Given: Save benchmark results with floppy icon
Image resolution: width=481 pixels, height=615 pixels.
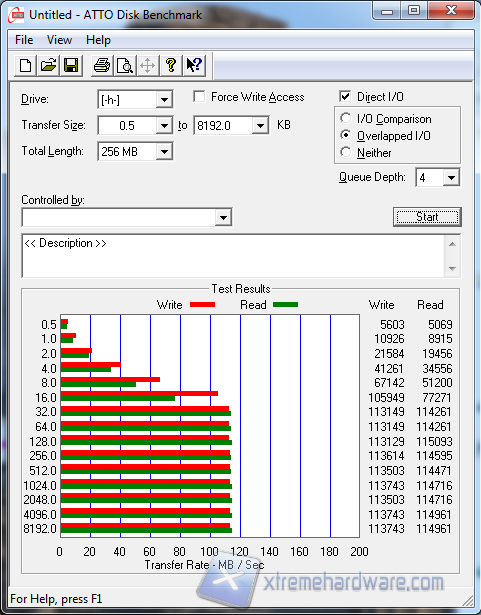Looking at the screenshot, I should (71, 65).
